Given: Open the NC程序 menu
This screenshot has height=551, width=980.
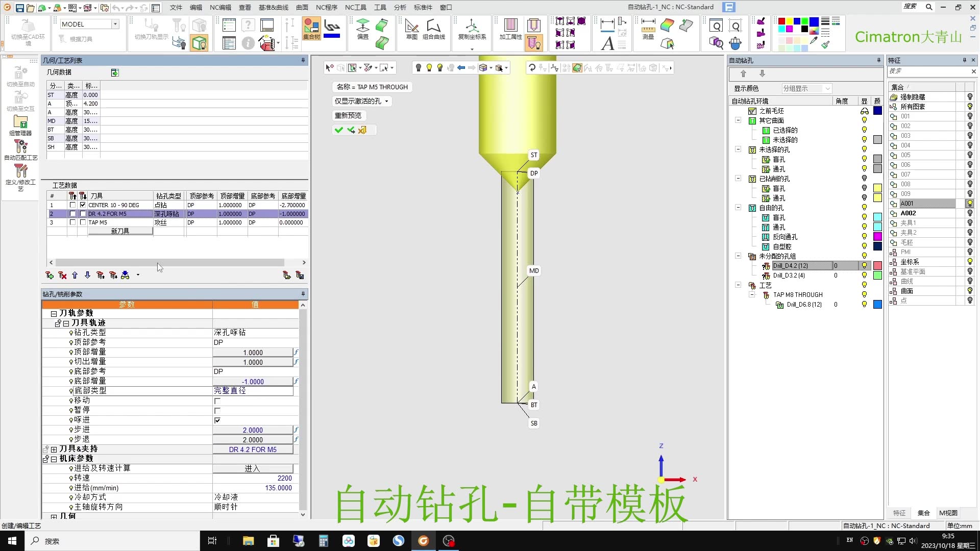Looking at the screenshot, I should click(x=327, y=7).
